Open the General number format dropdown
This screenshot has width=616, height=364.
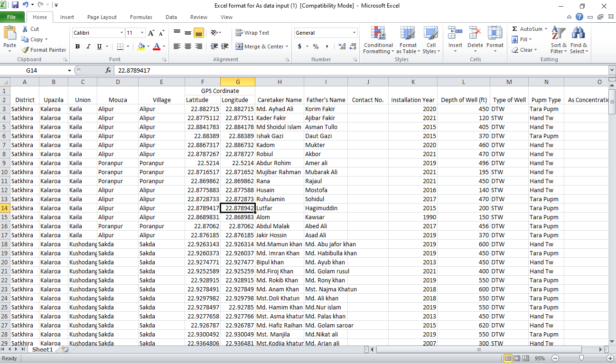354,33
